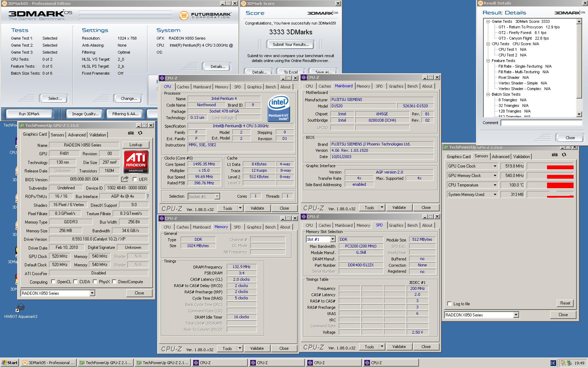
Task: Click Start button on taskbar
Action: click(x=9, y=363)
